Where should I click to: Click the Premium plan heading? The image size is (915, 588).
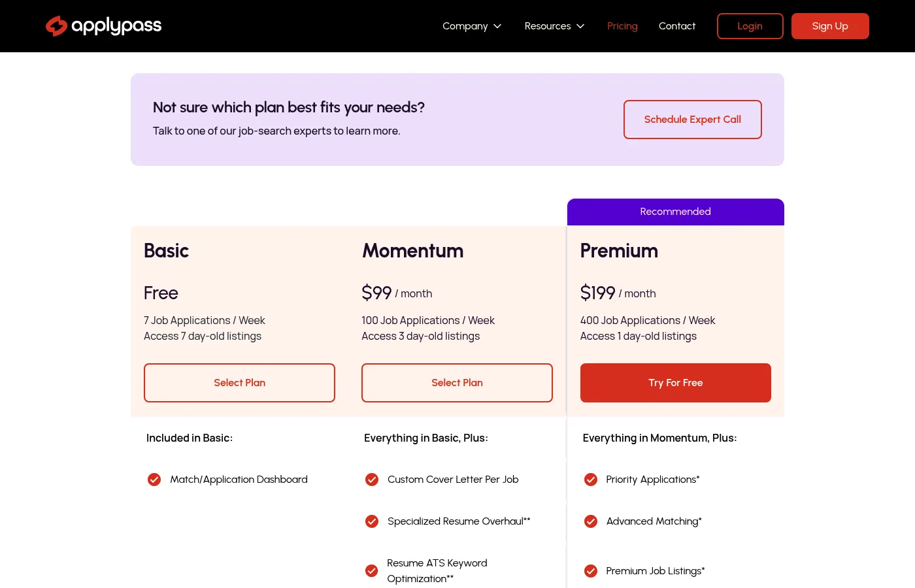619,251
